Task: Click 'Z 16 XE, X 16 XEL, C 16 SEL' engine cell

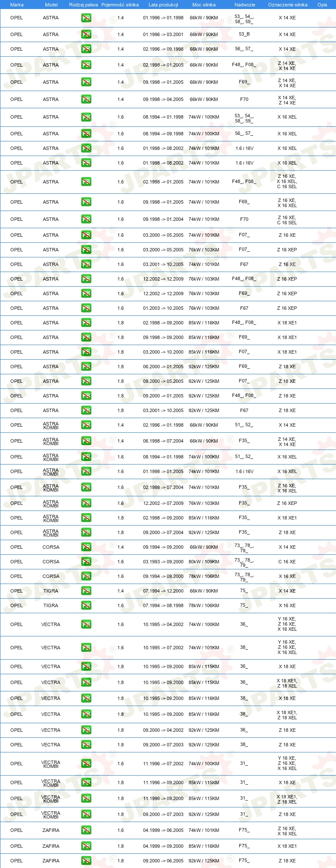Action: (x=287, y=181)
